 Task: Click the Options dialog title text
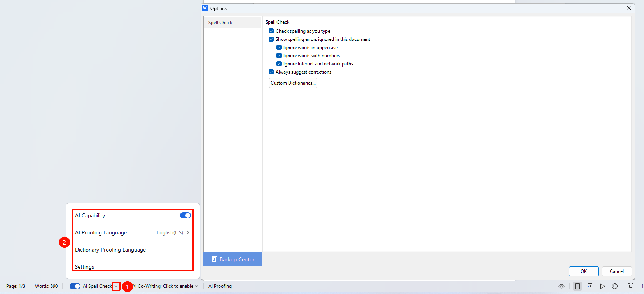pyautogui.click(x=219, y=9)
